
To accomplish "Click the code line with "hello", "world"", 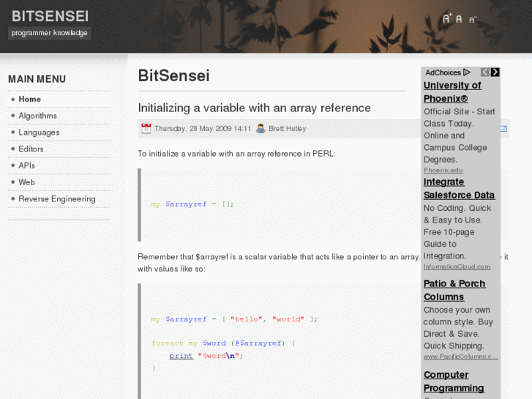I will [x=234, y=319].
